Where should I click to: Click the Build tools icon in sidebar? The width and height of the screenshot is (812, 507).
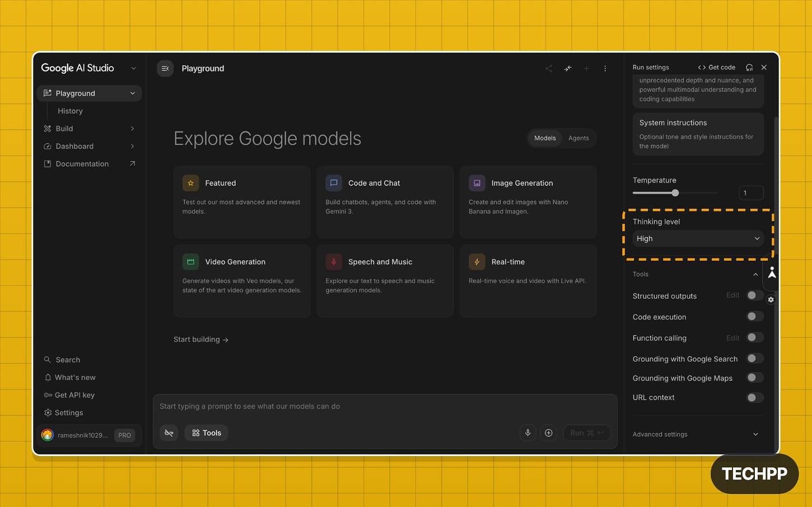(x=48, y=129)
